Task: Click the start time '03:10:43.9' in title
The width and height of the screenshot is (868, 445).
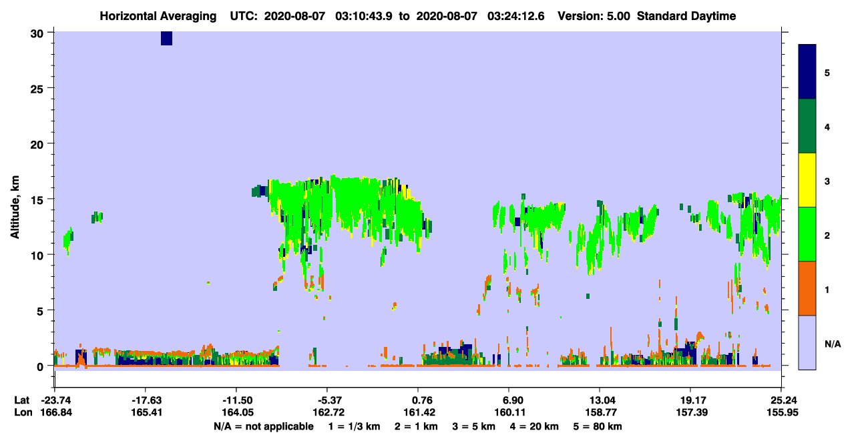Action: click(365, 16)
